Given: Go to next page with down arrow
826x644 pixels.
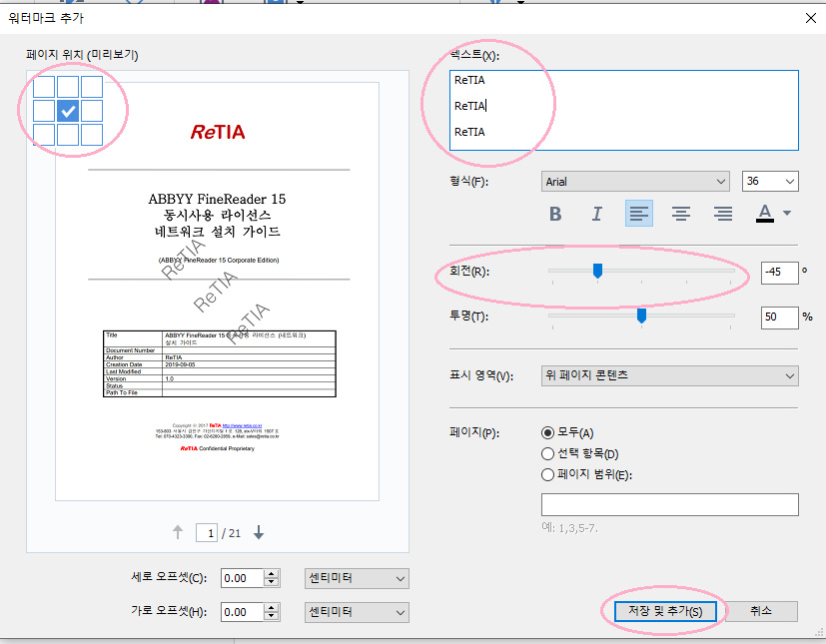Looking at the screenshot, I should coord(259,532).
